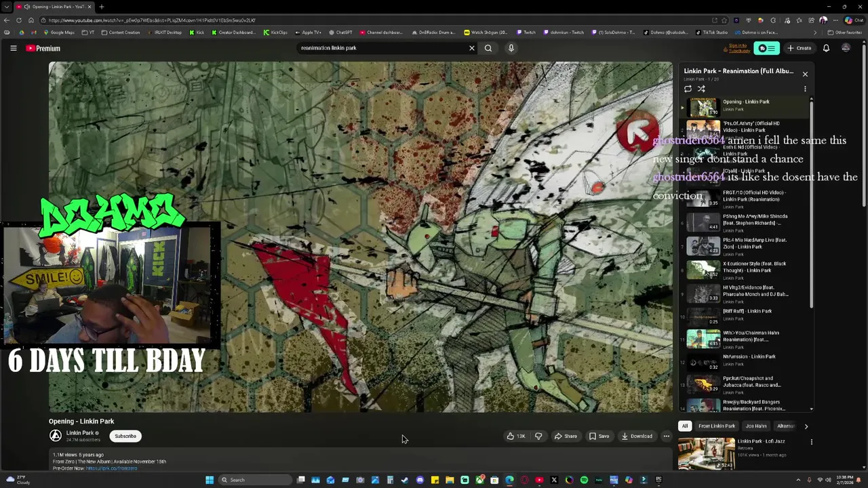Select the 'All' filter chip
The image size is (868, 488).
tap(685, 426)
